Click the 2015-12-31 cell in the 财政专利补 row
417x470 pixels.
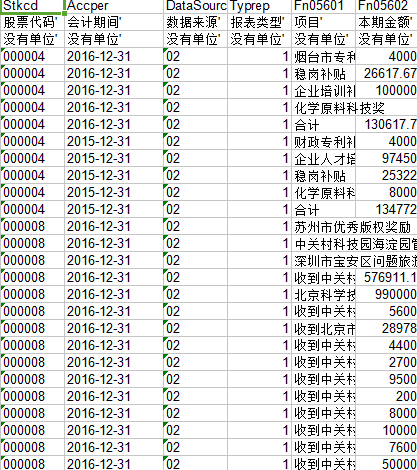(114, 141)
